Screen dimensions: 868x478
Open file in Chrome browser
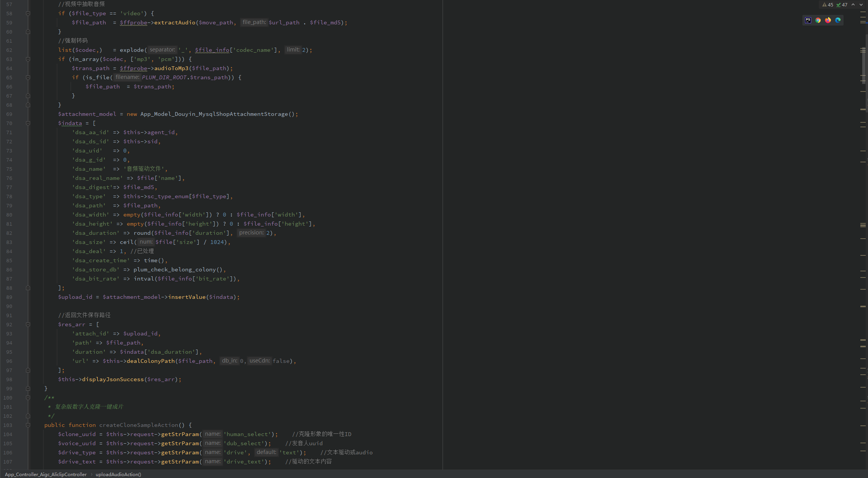(x=818, y=20)
